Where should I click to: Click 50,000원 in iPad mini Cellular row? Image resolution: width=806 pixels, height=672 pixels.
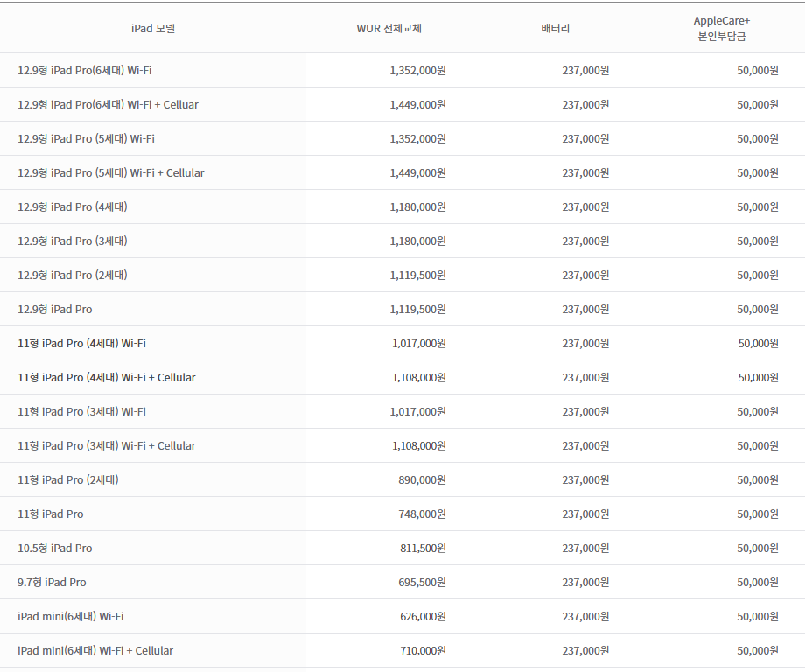(x=758, y=650)
